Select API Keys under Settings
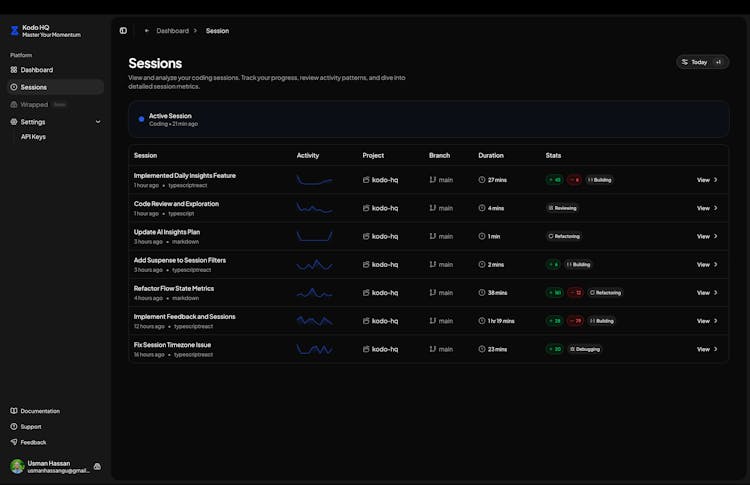 click(33, 137)
